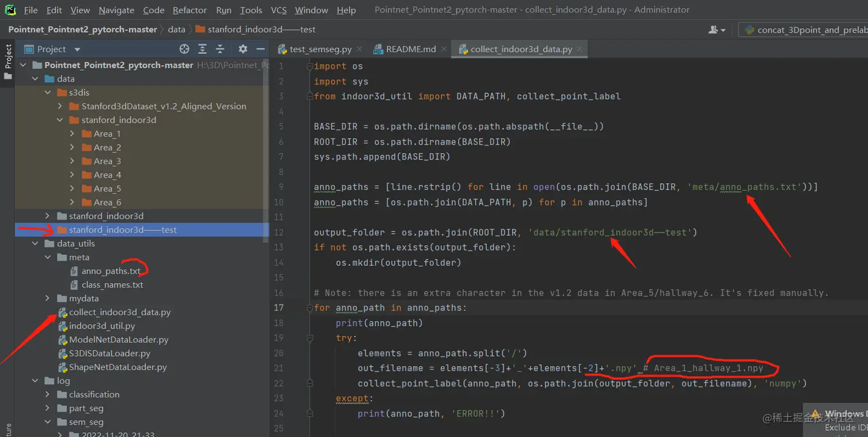
Task: Click stanford_indoor3d——test breadcrumb
Action: tap(261, 29)
